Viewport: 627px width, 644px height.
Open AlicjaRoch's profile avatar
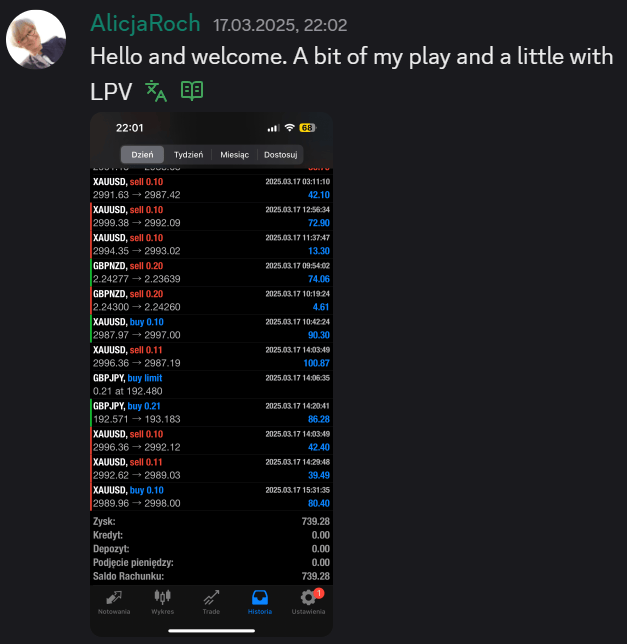click(x=36, y=39)
